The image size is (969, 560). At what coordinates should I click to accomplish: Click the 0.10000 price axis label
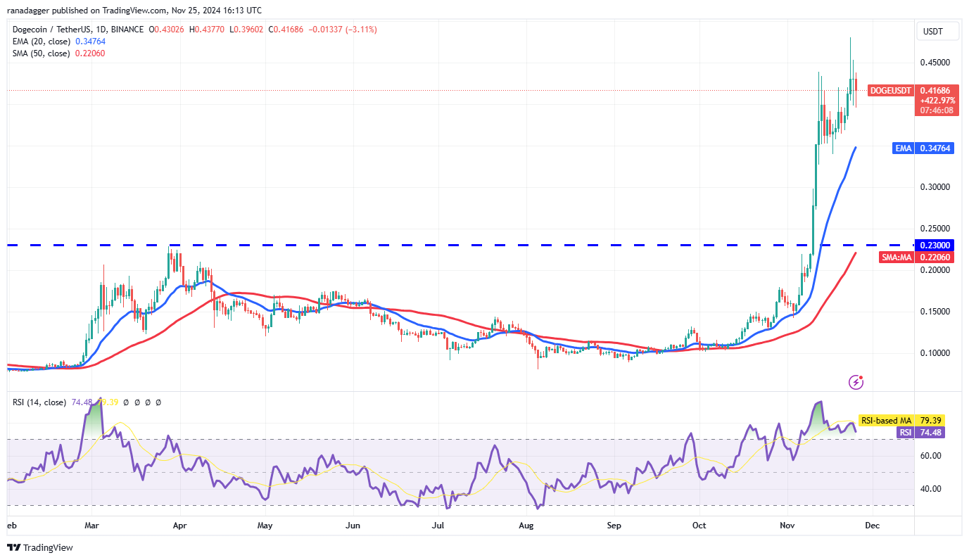click(935, 353)
